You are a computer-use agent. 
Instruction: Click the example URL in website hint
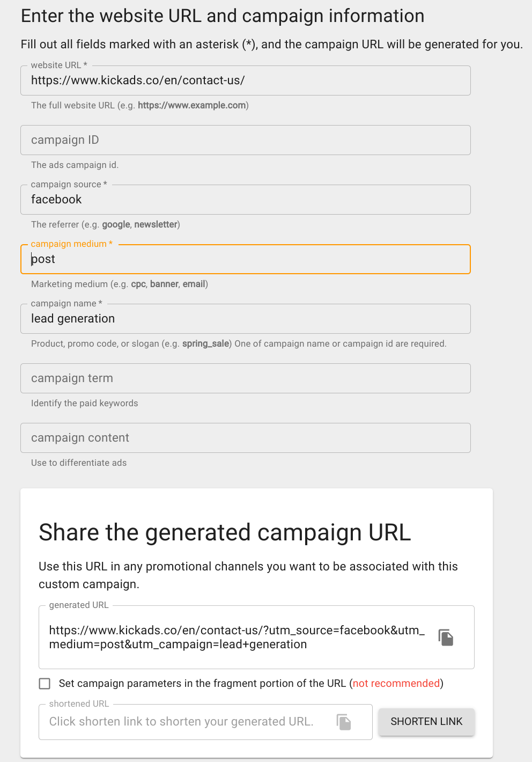point(191,106)
